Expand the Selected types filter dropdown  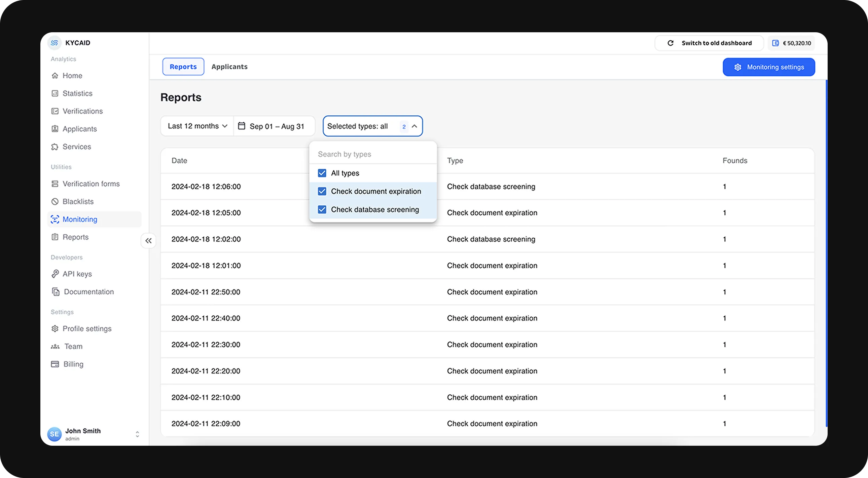click(x=373, y=126)
